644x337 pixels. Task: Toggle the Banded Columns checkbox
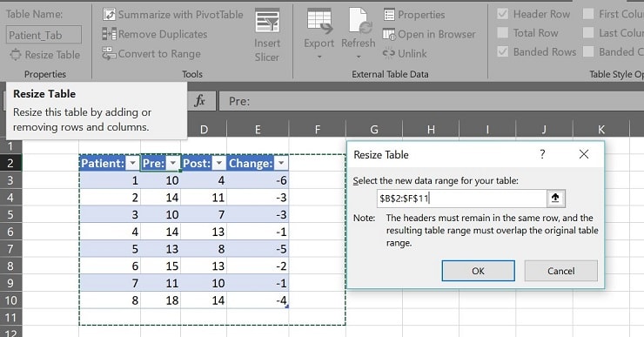click(x=588, y=51)
